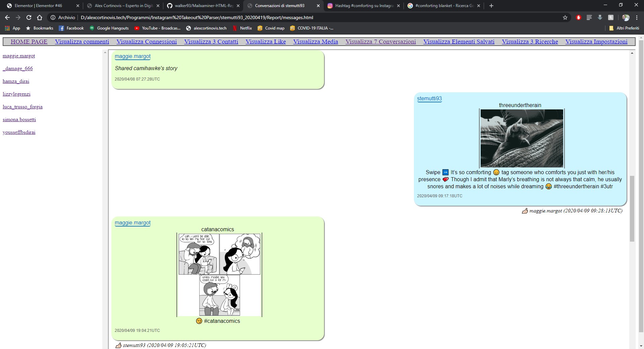Click the thumbs-up reaction next to maggie.margot
The height and width of the screenshot is (349, 644).
pos(526,211)
